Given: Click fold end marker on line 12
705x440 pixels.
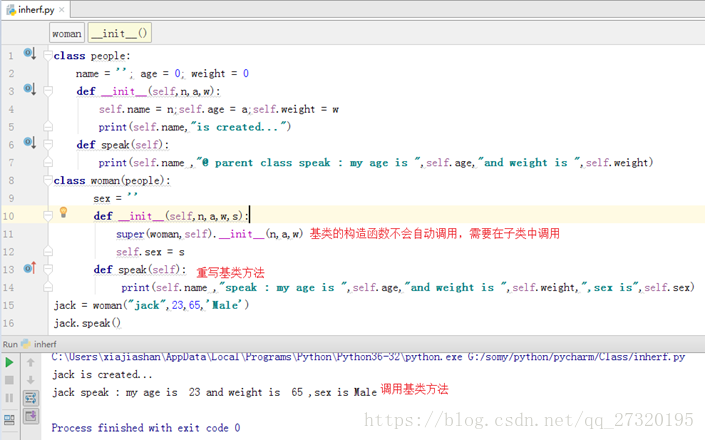Looking at the screenshot, I should coord(48,251).
